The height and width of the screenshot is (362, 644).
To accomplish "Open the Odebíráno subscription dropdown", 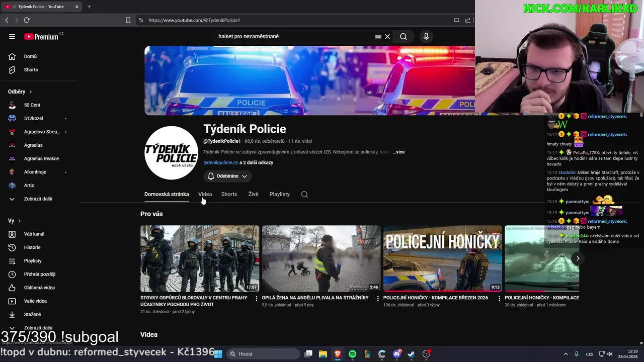I will coord(227,176).
